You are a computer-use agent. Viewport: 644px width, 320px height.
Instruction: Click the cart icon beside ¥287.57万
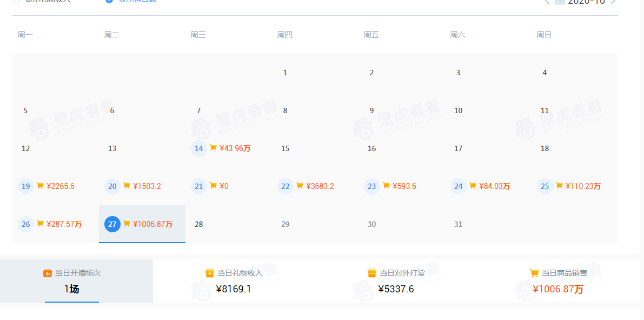40,224
